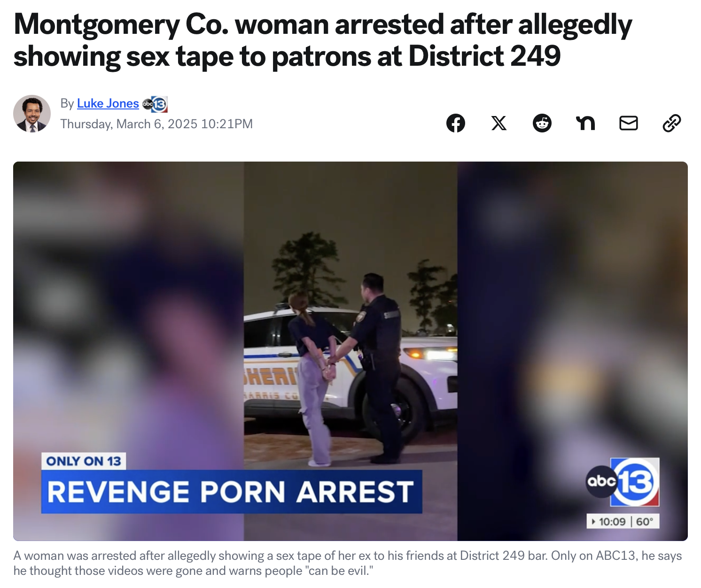Viewport: 701px width, 588px height.
Task: Share the article on X
Action: coord(498,123)
